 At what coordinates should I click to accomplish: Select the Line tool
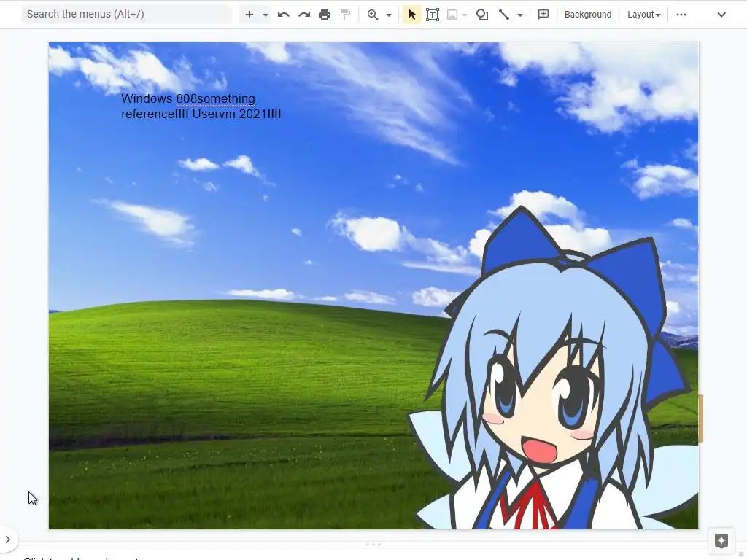coord(504,15)
